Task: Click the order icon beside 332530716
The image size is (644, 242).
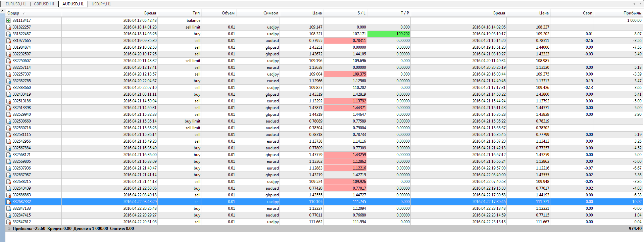Action: (x=9, y=128)
